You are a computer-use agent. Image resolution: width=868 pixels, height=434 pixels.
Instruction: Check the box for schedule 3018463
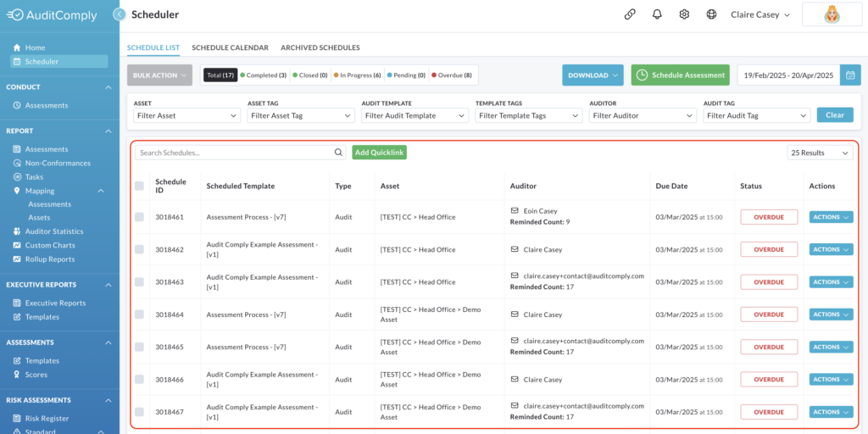point(139,281)
